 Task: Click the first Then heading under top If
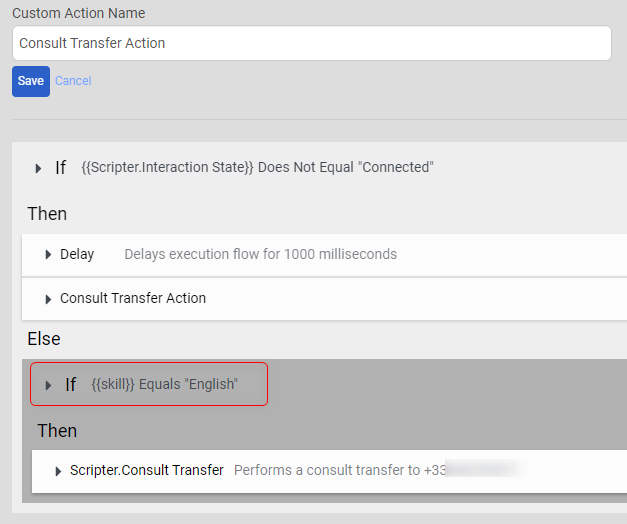47,213
